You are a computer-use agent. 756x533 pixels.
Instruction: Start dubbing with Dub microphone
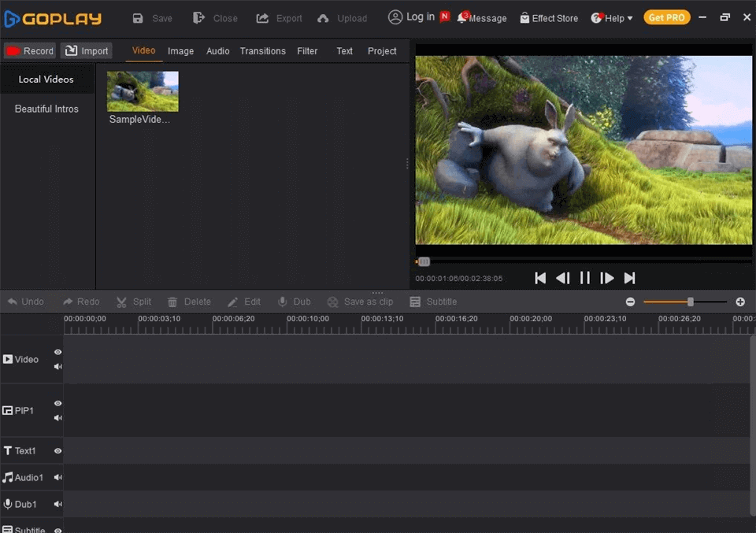(x=294, y=302)
